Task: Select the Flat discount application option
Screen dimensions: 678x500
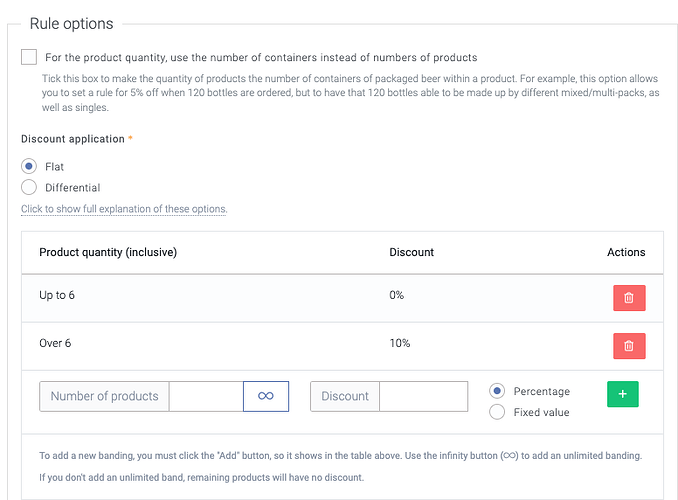Action: pos(29,166)
